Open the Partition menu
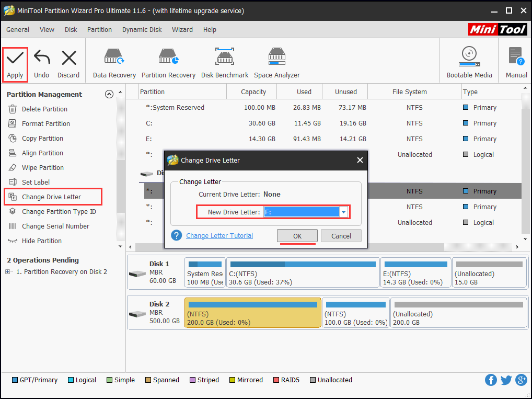The height and width of the screenshot is (399, 532). tap(99, 29)
